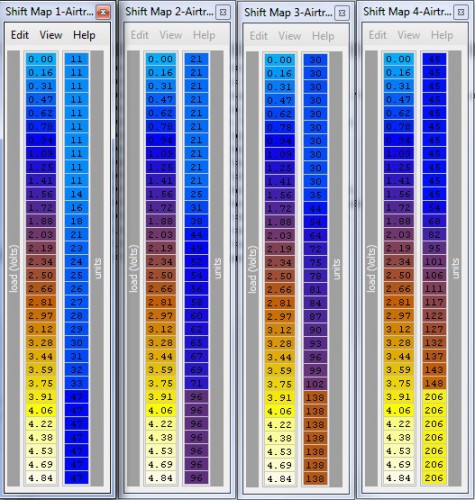
Task: Close the Shift Map 4 window
Action: [461, 12]
